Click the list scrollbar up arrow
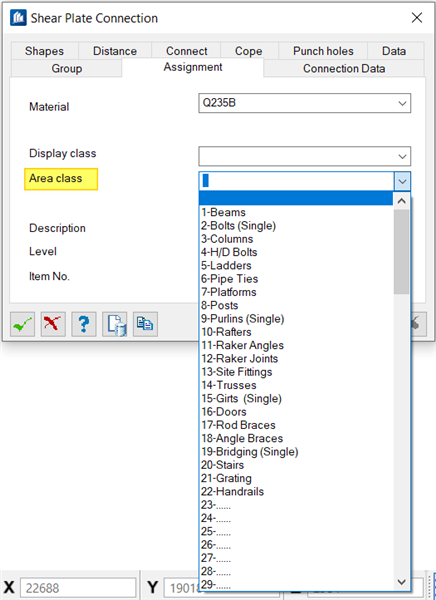 402,201
